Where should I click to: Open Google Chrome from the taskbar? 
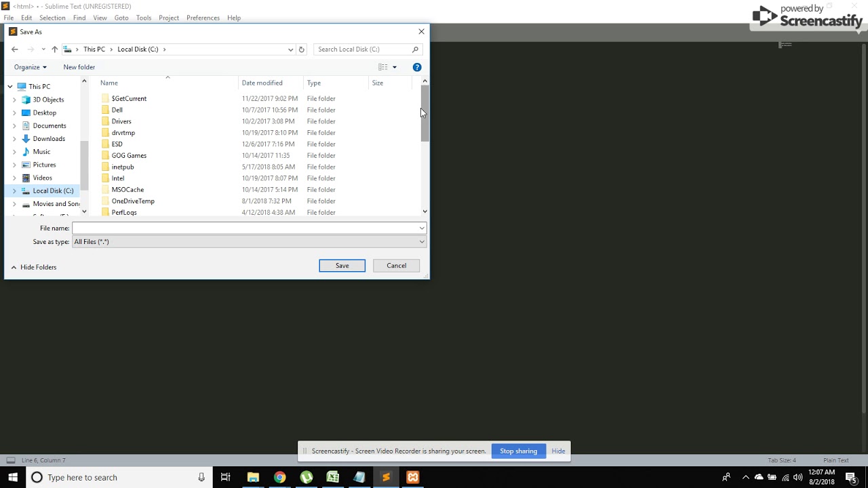pos(279,477)
